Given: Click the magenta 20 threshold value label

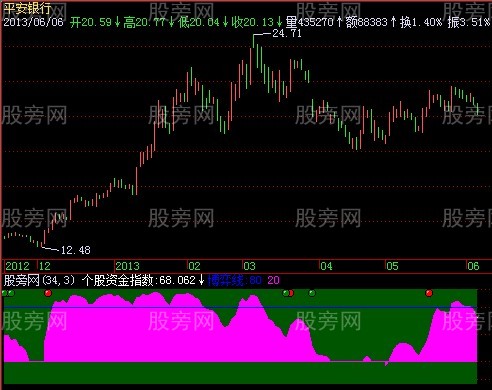Looking at the screenshot, I should (x=273, y=280).
